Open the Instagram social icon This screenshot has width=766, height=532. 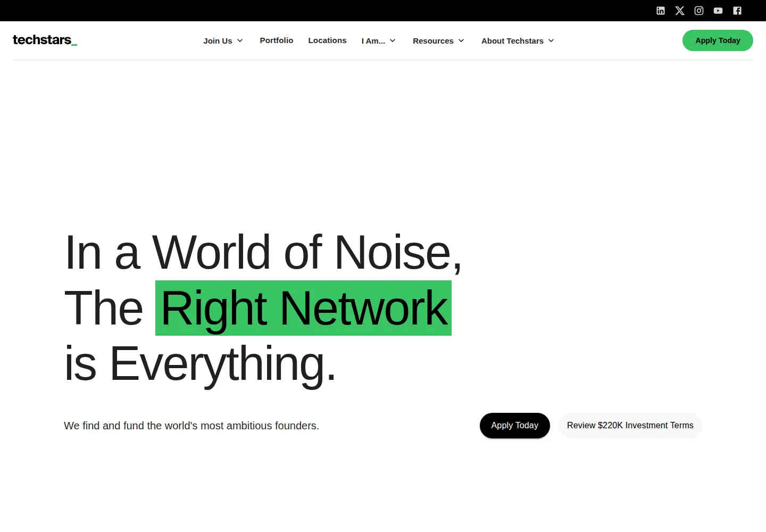(699, 11)
